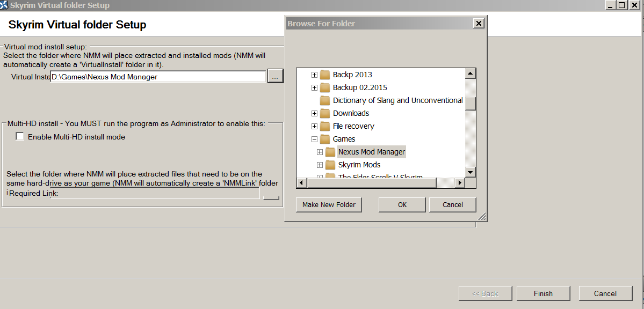Click folder tree scroll down arrow

click(x=471, y=172)
